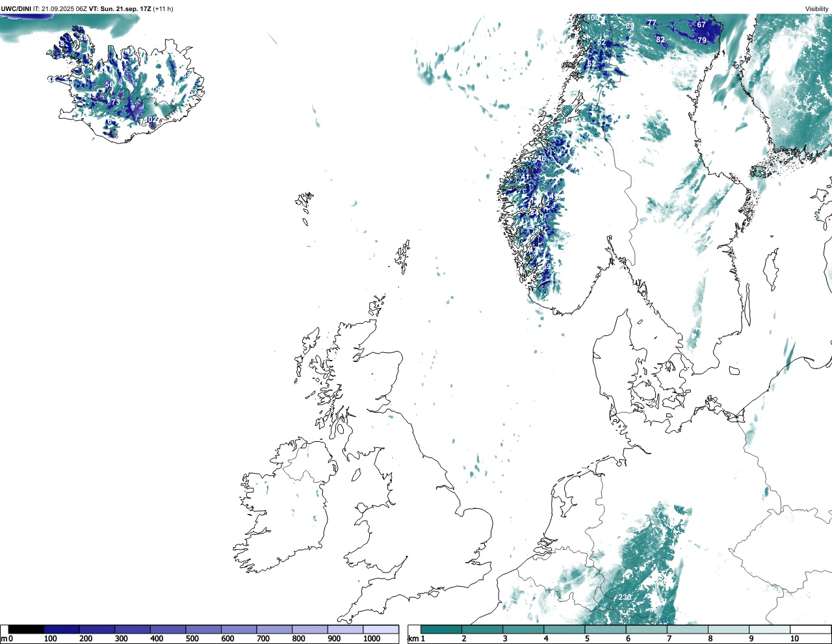The width and height of the screenshot is (832, 644).
Task: Click the '8' tick on kilometres legend
Action: (x=710, y=639)
